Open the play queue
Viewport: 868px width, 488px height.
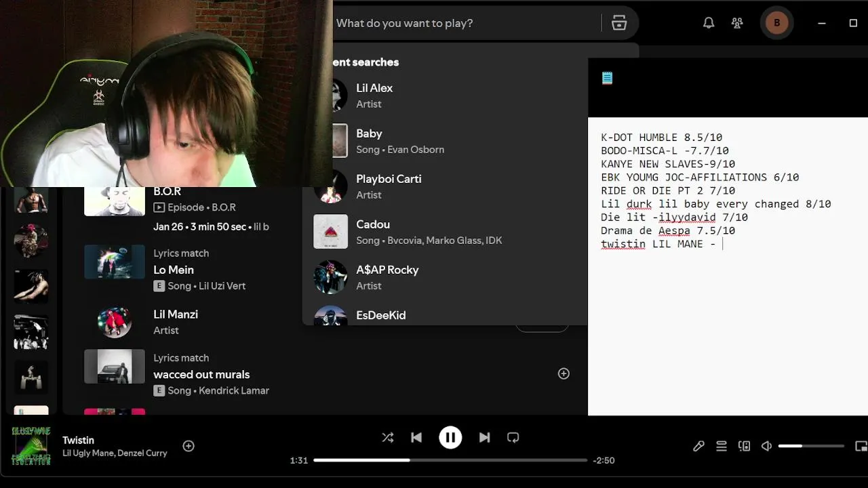[722, 446]
